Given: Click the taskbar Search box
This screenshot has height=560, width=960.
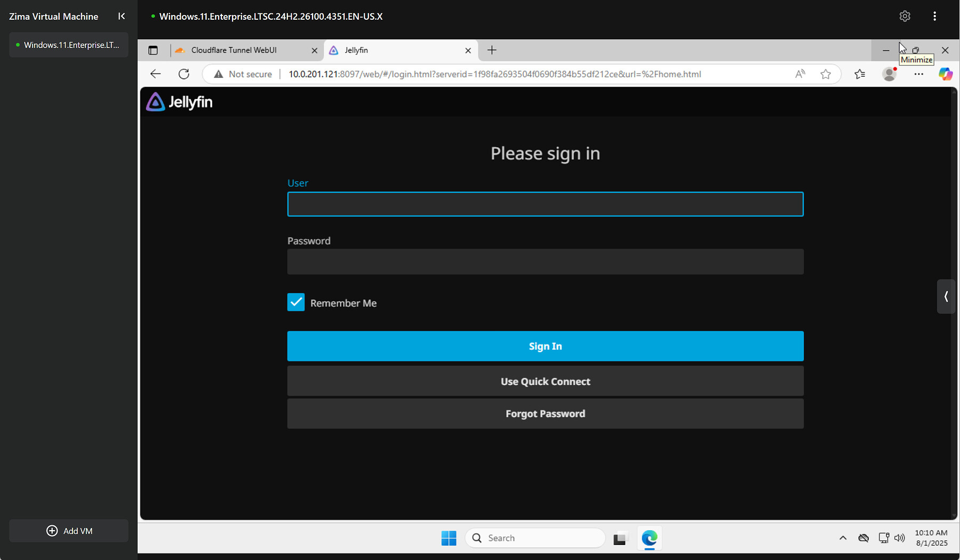Looking at the screenshot, I should pyautogui.click(x=535, y=538).
